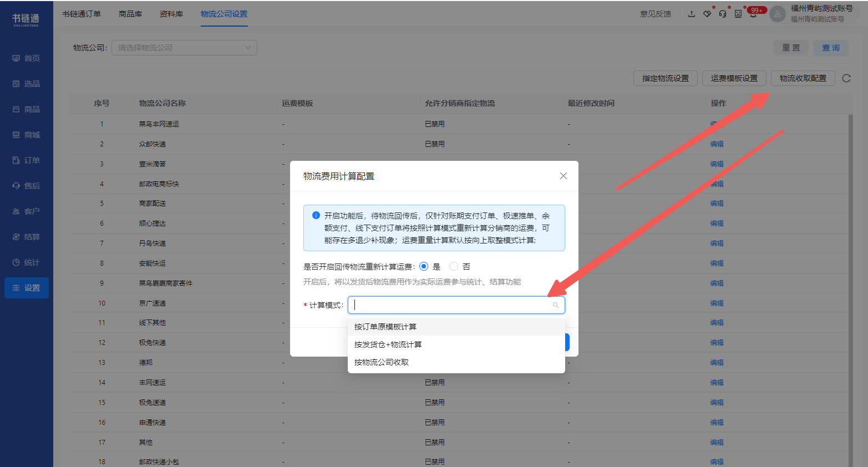
Task: Click the 运费模板 column header
Action: click(297, 103)
